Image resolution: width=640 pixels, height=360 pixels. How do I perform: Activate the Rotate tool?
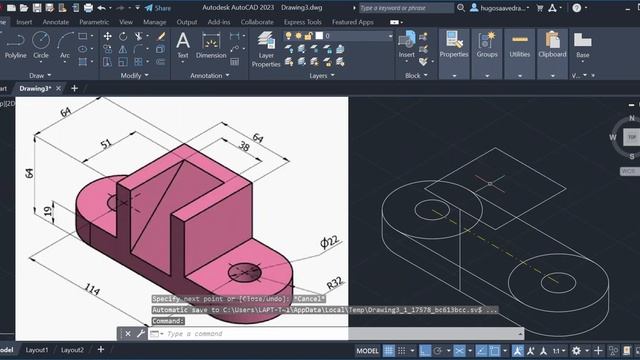click(123, 36)
